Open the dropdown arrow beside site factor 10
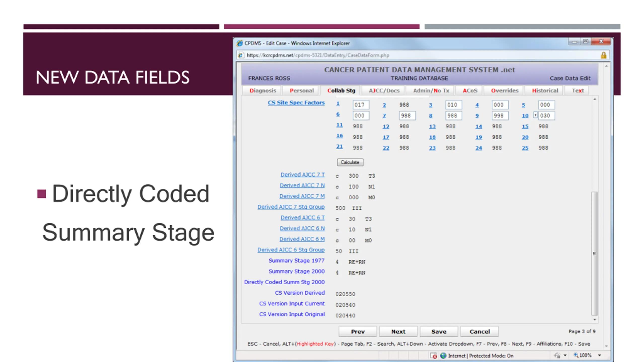 pyautogui.click(x=535, y=115)
